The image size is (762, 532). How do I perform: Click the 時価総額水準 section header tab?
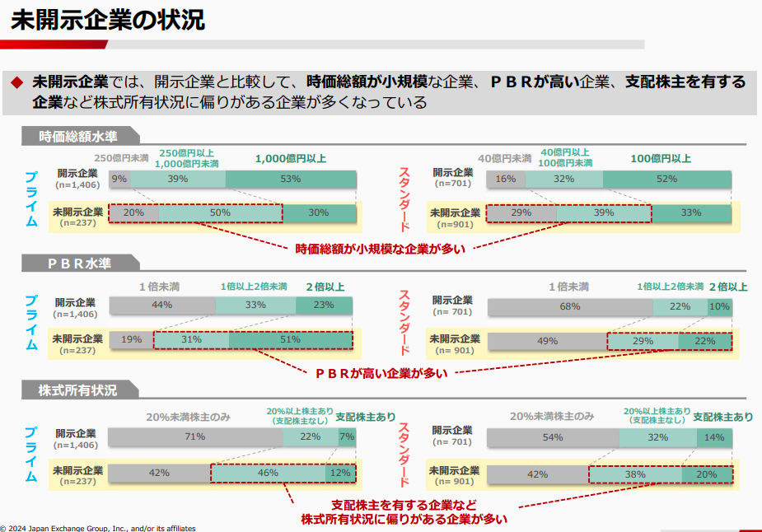[x=80, y=136]
